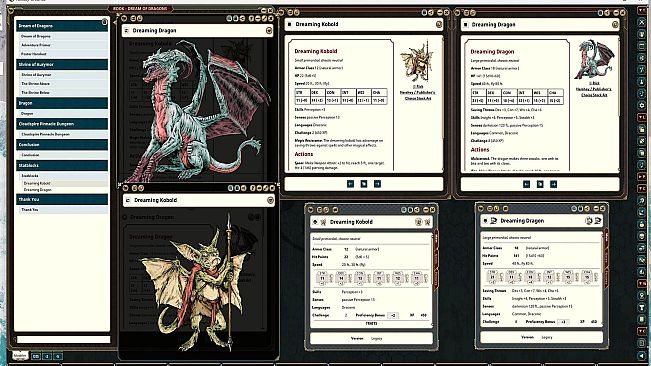Viewport: 651px width, 366px height.
Task: Open Version Legacy selector on Dreaming Dragon sheet
Action: (547, 337)
